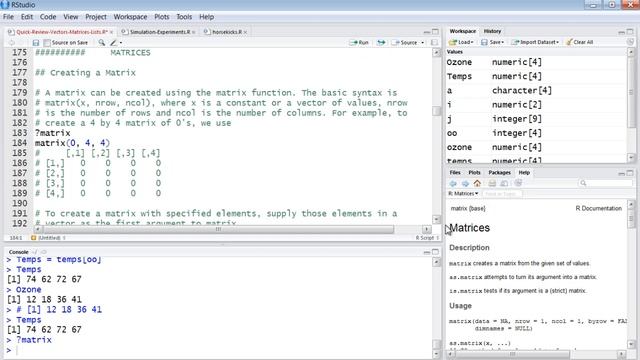This screenshot has width=640, height=360.
Task: Open help in new window icon
Action: 504,183
